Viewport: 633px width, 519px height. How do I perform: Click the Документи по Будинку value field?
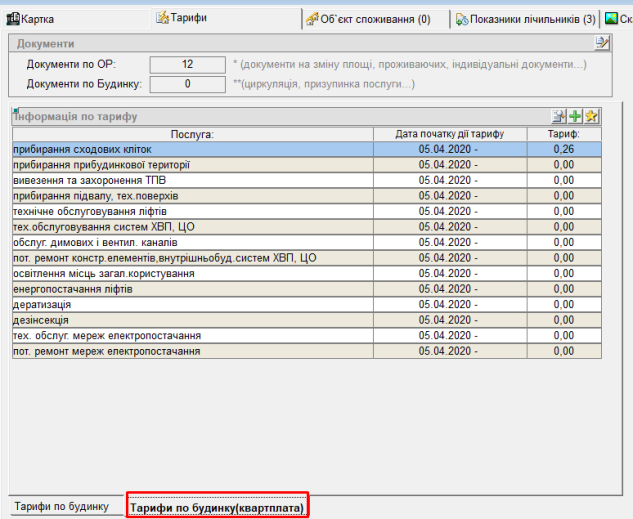tap(187, 83)
